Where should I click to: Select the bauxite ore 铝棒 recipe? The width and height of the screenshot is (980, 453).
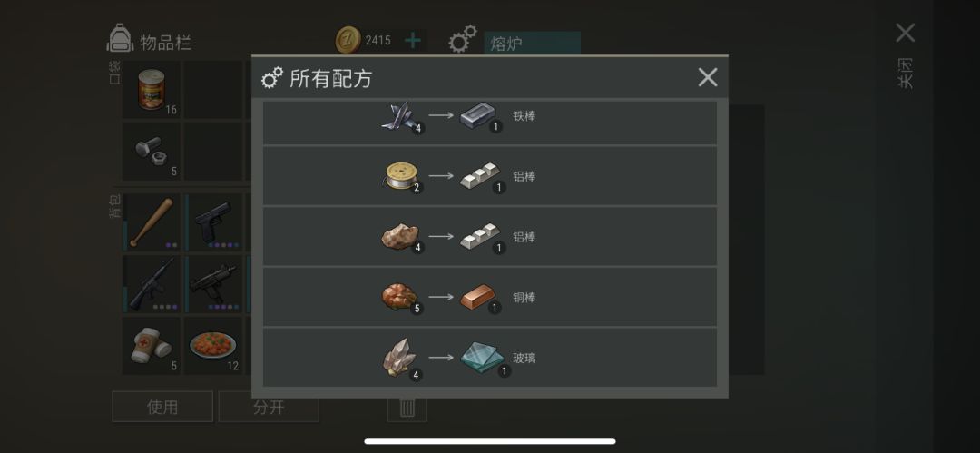490,237
